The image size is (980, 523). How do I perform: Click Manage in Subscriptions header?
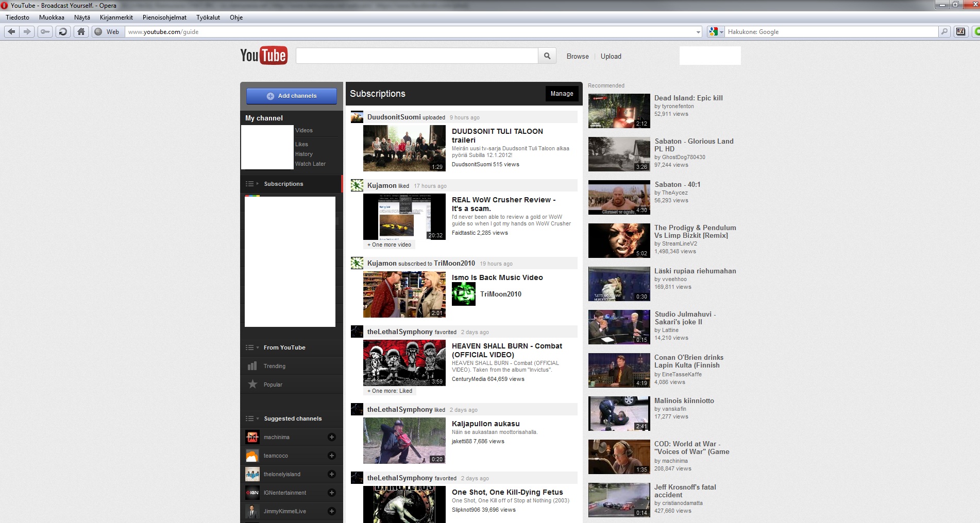pos(562,94)
